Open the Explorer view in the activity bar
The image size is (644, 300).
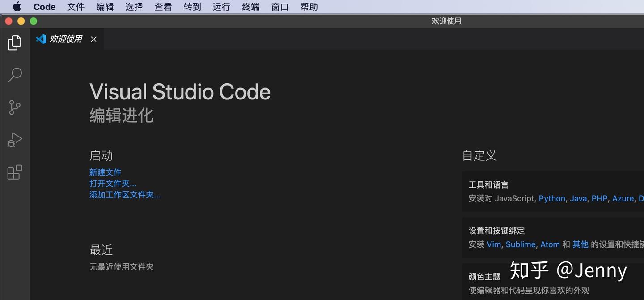pos(14,43)
